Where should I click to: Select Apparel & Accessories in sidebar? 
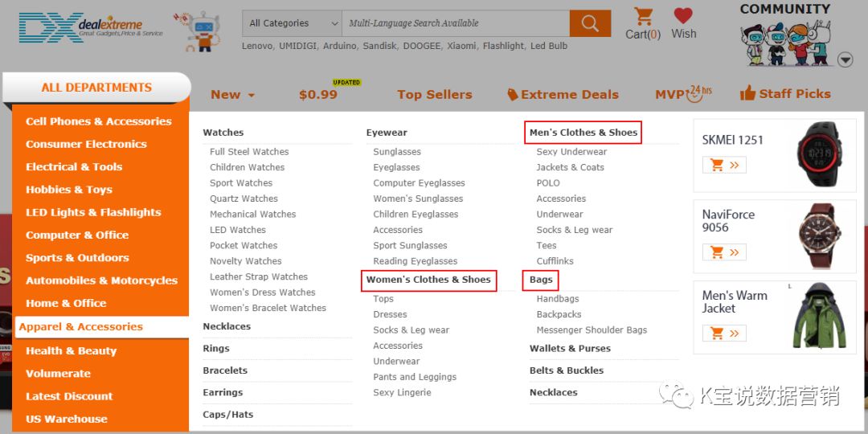[80, 327]
